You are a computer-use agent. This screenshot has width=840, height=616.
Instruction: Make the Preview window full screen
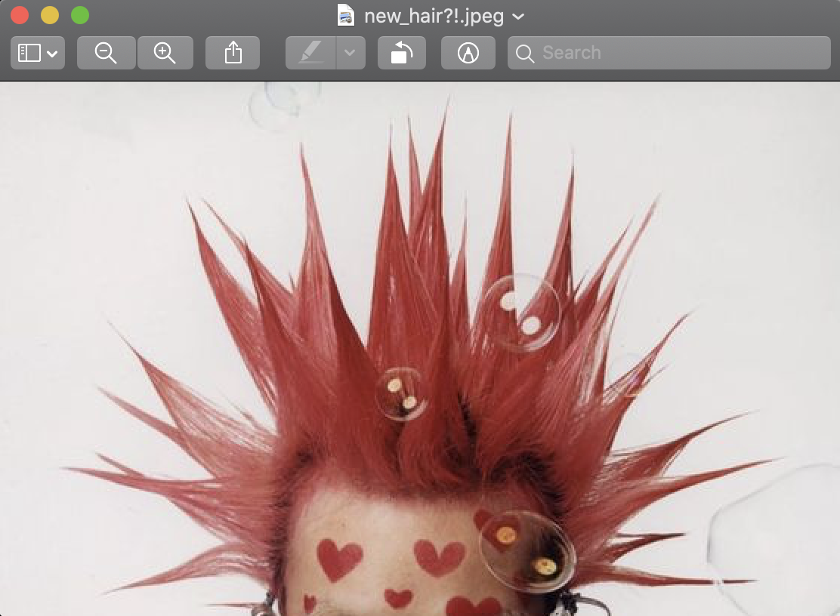click(80, 15)
